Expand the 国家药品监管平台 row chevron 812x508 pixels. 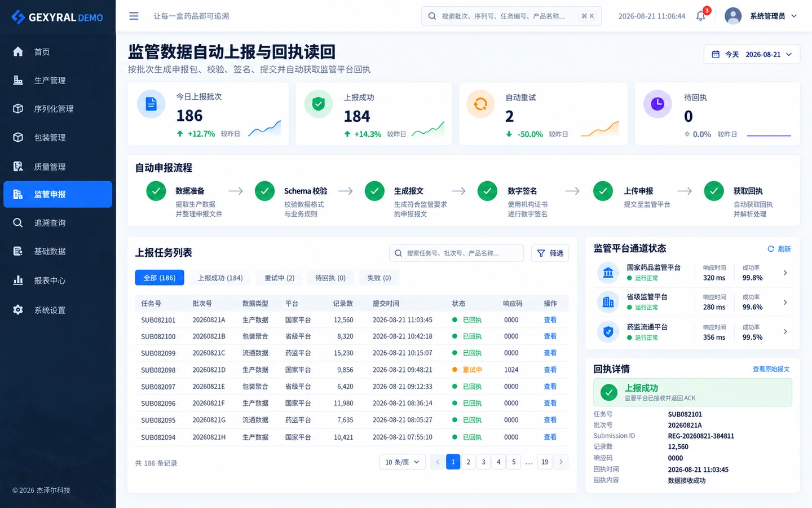(785, 273)
